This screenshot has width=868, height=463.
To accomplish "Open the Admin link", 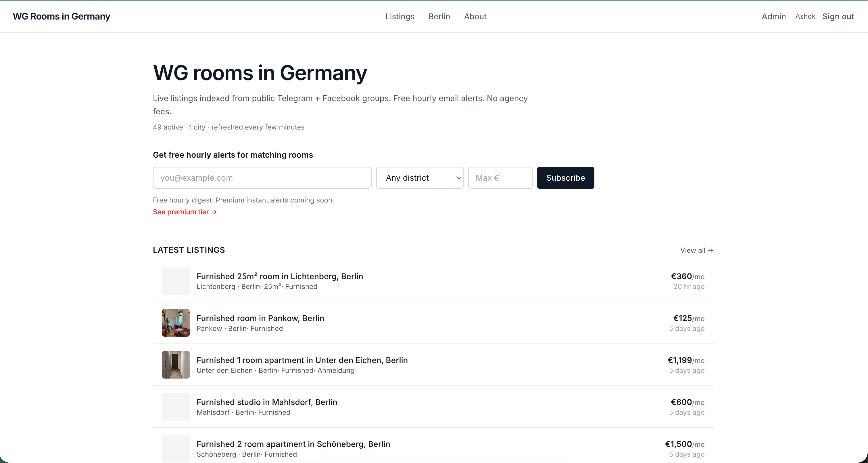I will click(x=774, y=16).
